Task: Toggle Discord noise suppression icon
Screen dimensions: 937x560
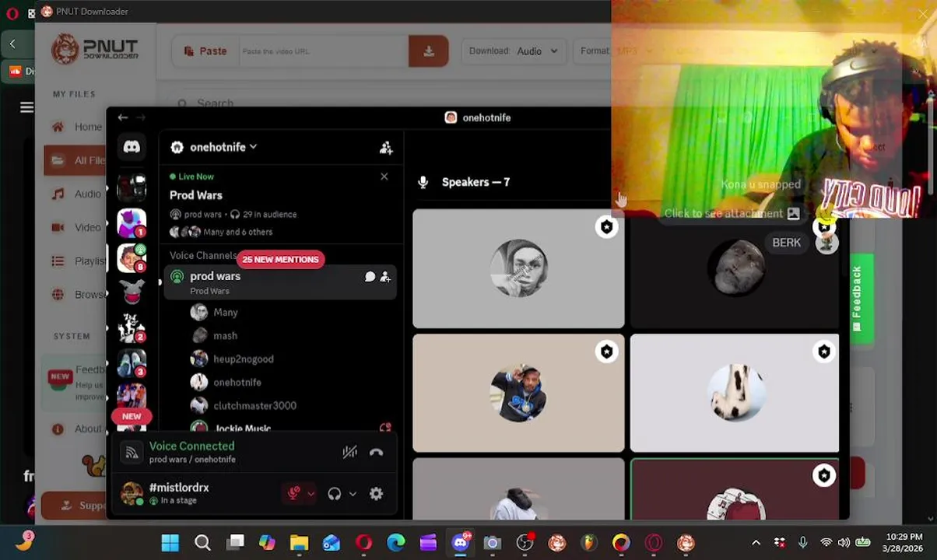Action: [x=349, y=452]
